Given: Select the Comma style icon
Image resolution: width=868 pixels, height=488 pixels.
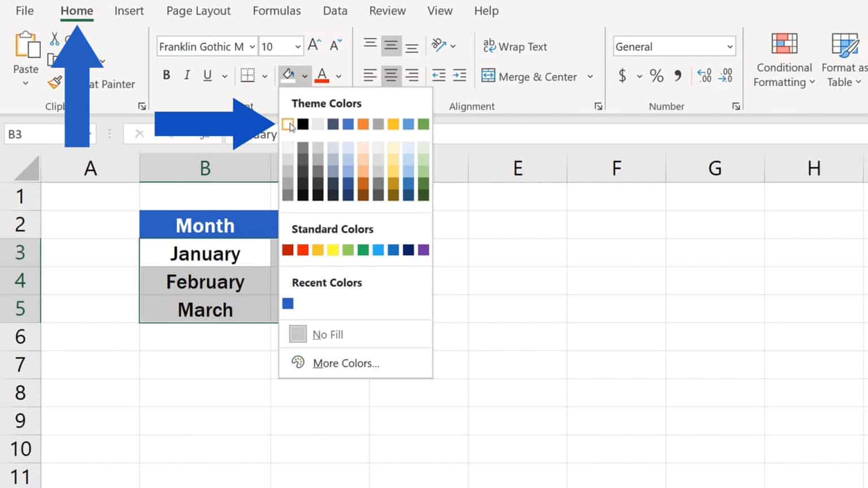Looking at the screenshot, I should (679, 75).
